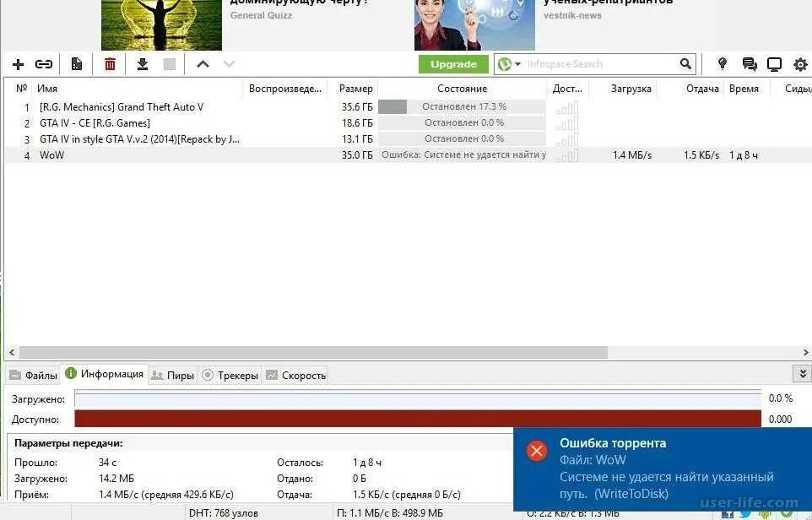Move torrent down the queue arrow
This screenshot has width=812, height=520.
point(229,64)
